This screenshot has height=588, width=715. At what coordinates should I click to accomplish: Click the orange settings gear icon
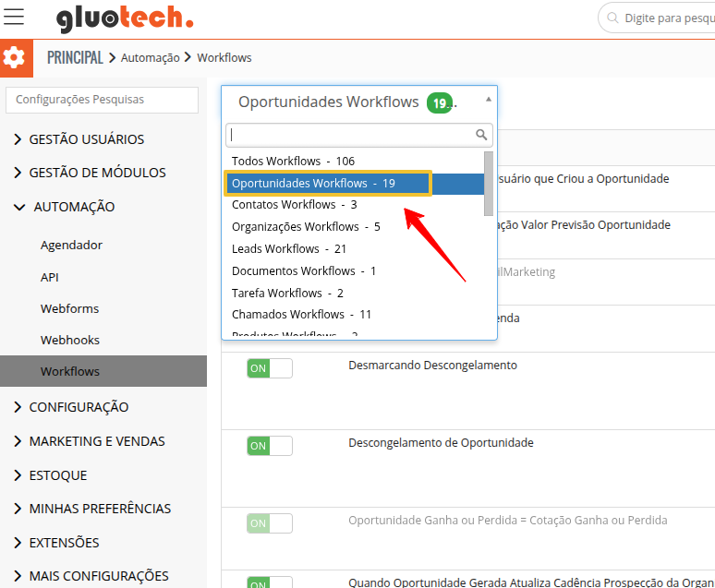tap(14, 58)
